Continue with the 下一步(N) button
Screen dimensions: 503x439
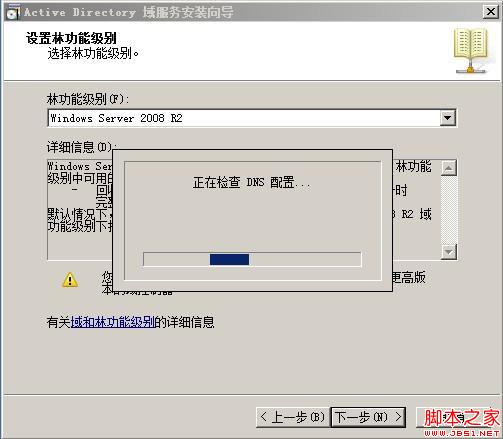click(368, 417)
